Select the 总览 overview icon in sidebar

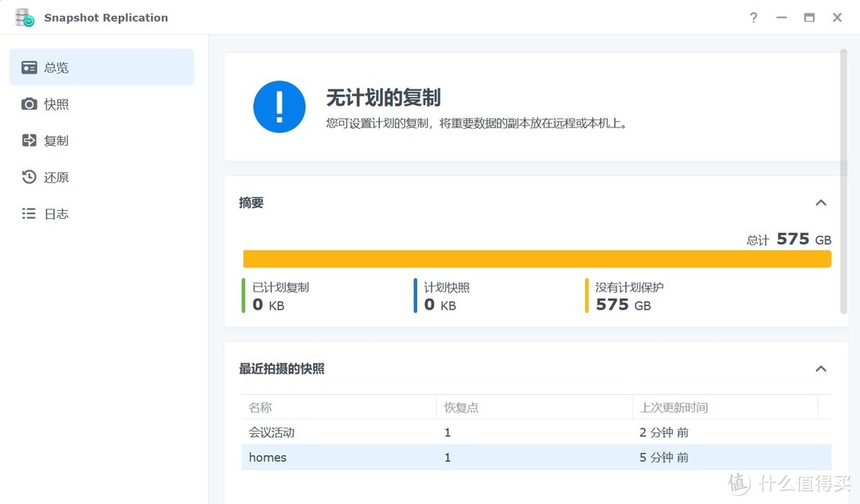tap(28, 67)
